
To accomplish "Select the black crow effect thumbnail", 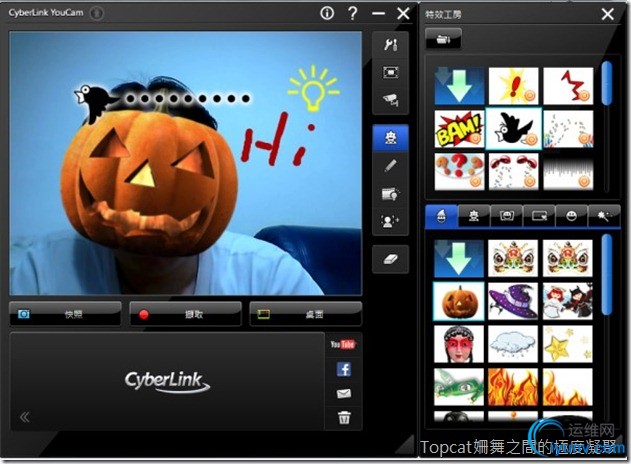I will [513, 129].
